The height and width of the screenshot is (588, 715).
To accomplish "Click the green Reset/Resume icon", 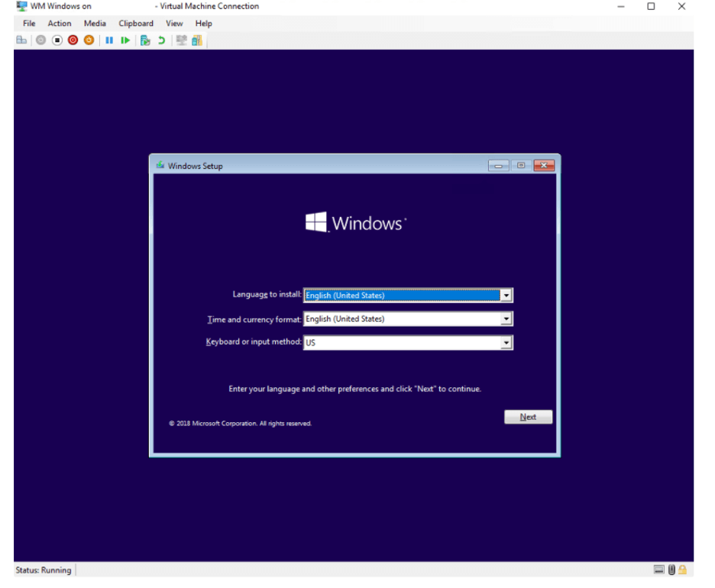I will click(x=125, y=40).
